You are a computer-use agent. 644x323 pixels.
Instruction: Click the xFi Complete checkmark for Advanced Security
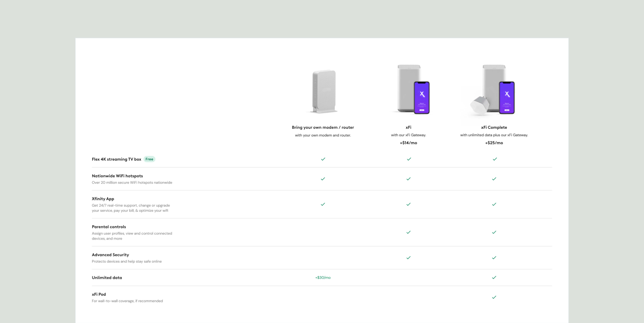494,258
